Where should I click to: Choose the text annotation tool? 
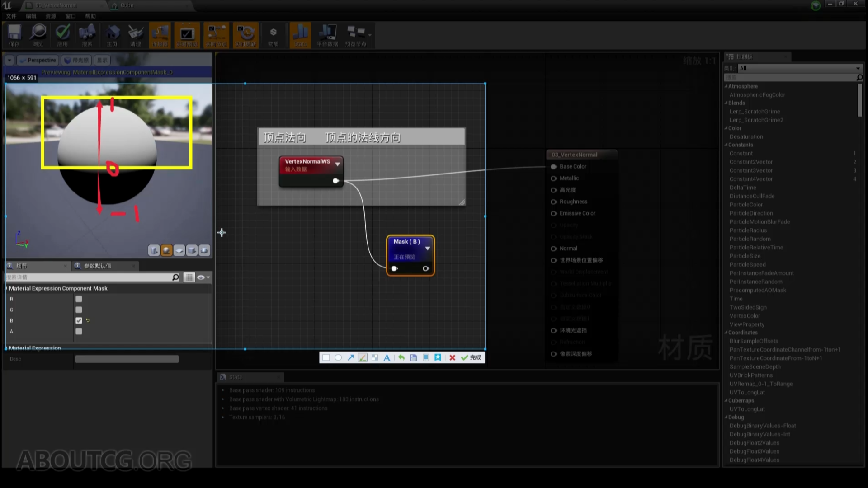[x=387, y=357]
